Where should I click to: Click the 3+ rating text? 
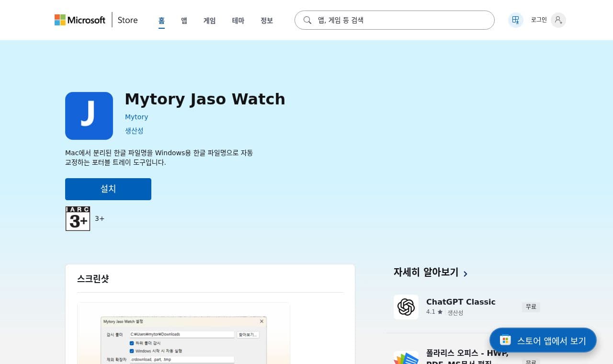[100, 219]
